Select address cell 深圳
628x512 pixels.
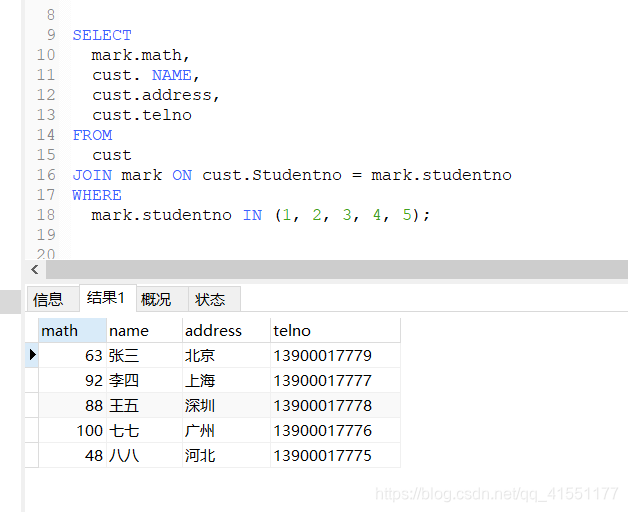(226, 405)
